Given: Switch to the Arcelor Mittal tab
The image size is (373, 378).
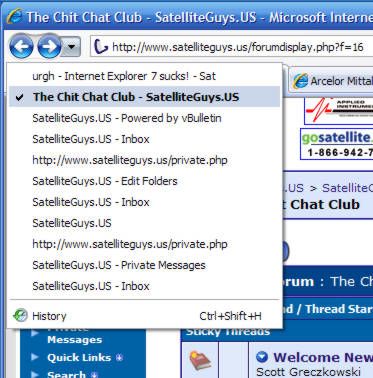Looking at the screenshot, I should [331, 81].
